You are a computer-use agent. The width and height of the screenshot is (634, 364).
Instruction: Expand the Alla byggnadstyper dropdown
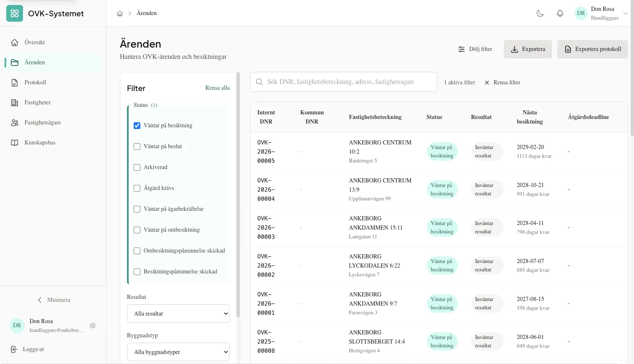click(x=178, y=352)
